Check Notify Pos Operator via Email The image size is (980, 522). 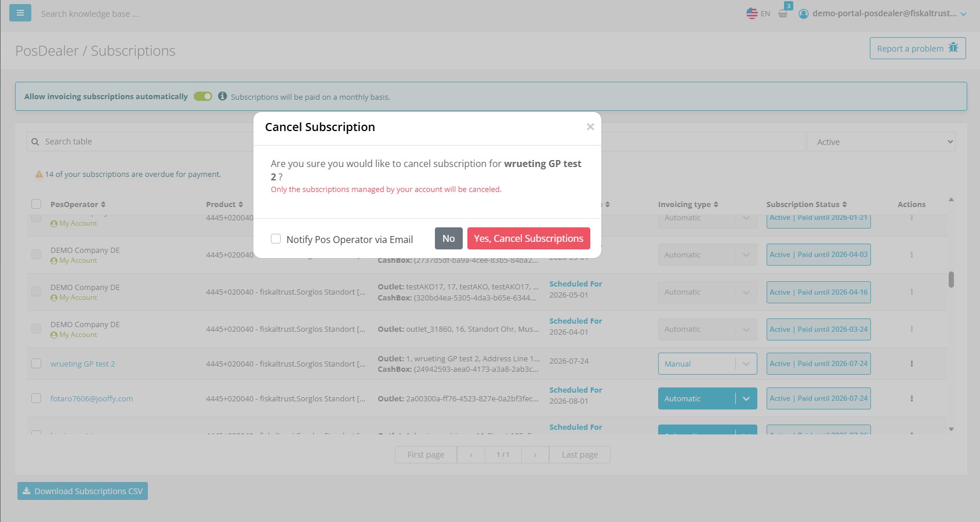tap(275, 238)
